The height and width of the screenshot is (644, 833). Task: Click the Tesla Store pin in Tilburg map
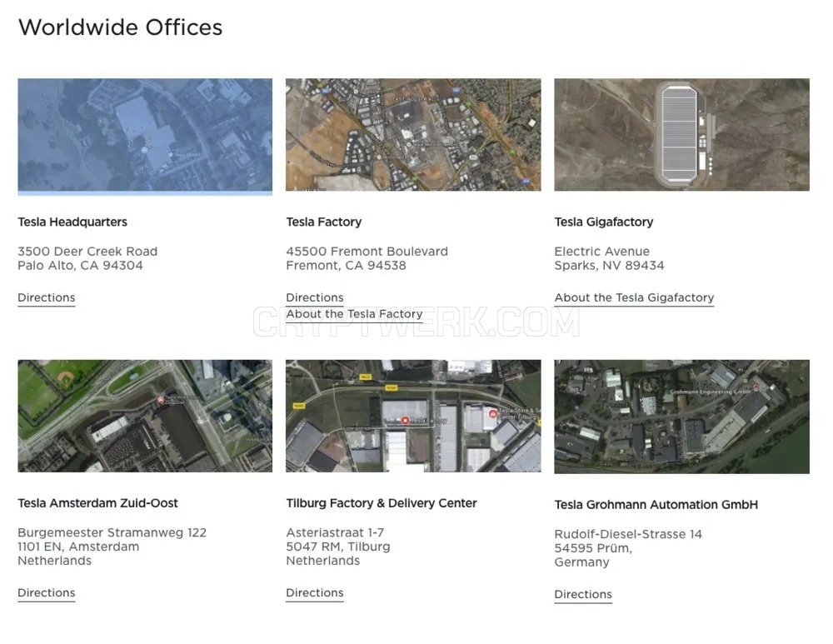[492, 413]
